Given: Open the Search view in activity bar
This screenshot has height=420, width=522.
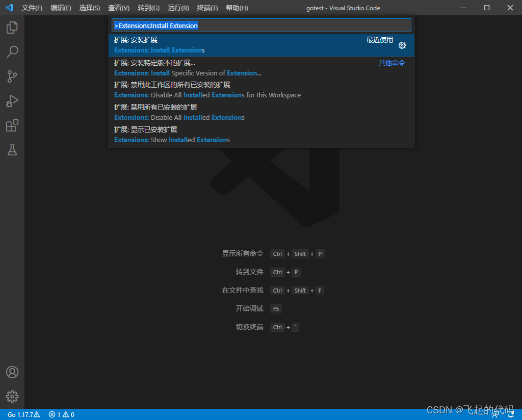Looking at the screenshot, I should 12,52.
